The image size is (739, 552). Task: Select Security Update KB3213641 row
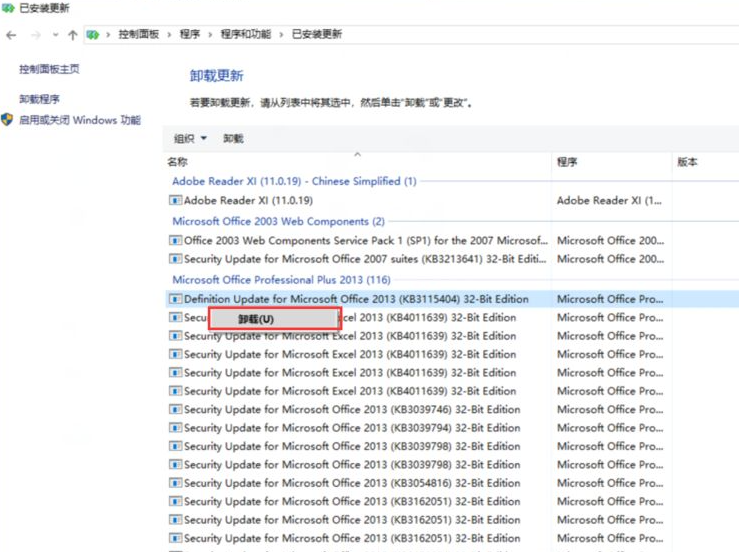point(365,259)
